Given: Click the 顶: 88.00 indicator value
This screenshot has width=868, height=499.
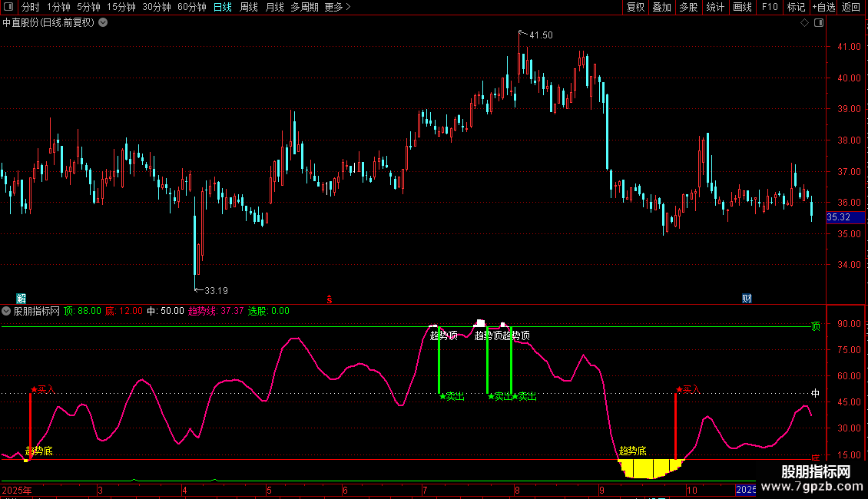Looking at the screenshot, I should coord(82,311).
